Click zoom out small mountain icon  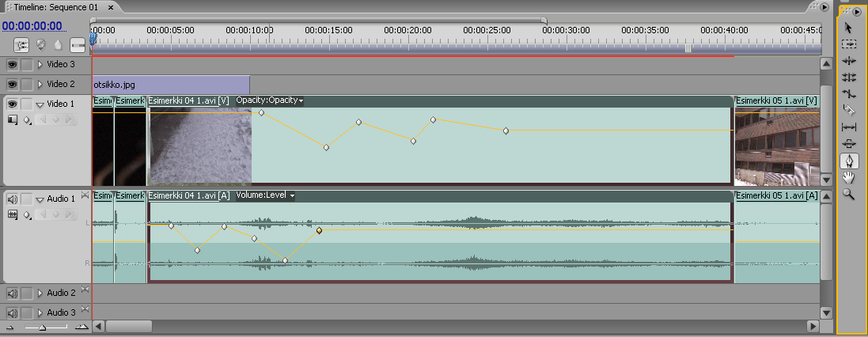coord(9,327)
